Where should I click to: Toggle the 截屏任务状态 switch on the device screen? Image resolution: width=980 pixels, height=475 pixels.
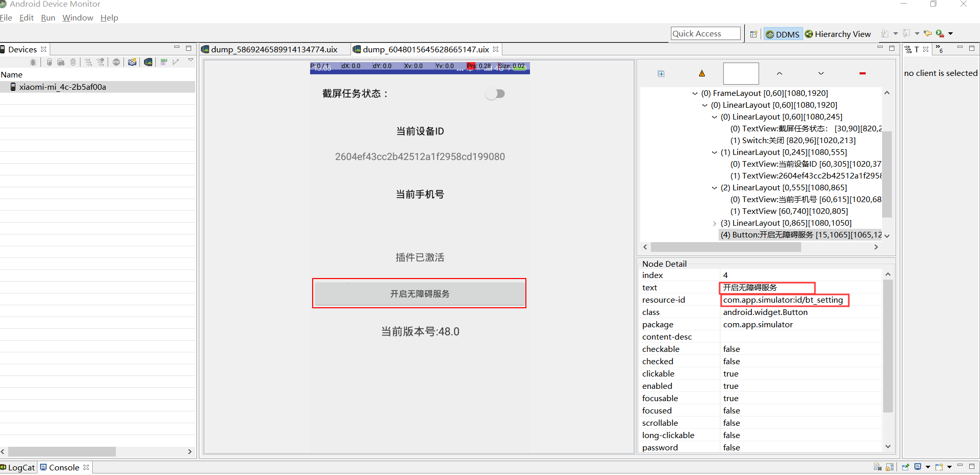tap(495, 93)
